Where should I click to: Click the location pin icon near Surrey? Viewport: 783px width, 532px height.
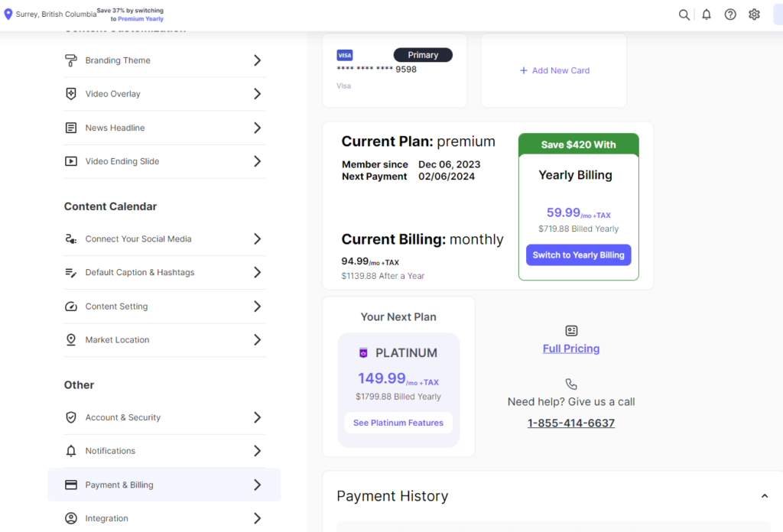[8, 15]
